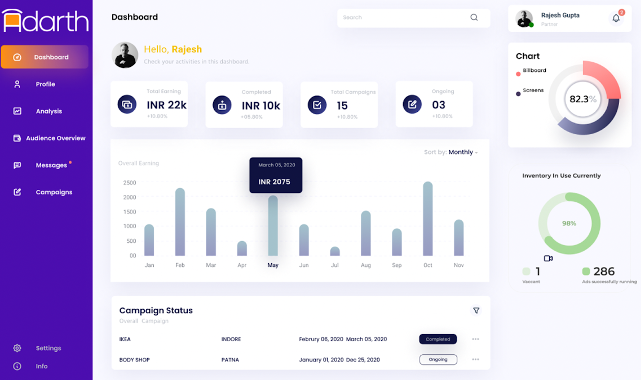Click the Total Earning wallet icon
The image size is (642, 380).
127,104
